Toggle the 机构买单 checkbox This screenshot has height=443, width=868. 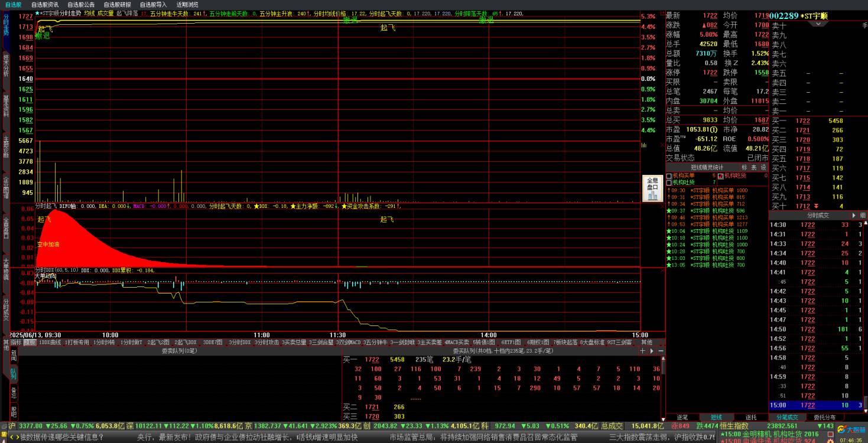(x=669, y=175)
